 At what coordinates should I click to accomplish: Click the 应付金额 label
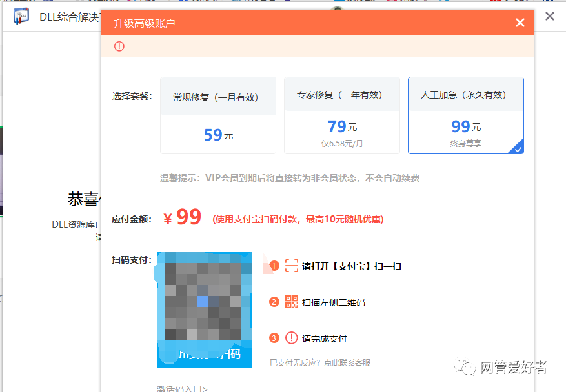(132, 219)
